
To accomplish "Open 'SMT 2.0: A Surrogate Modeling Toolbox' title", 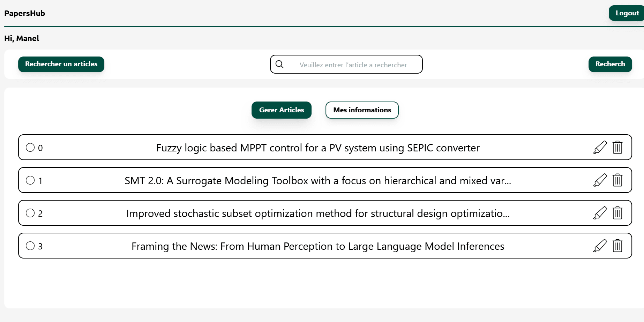I will 318,181.
